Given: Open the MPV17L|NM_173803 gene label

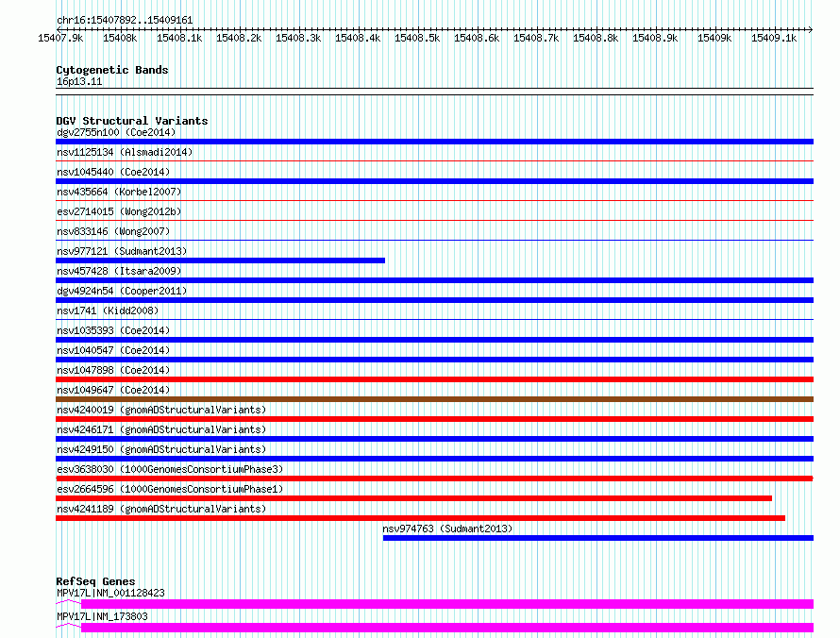Looking at the screenshot, I should tap(102, 616).
